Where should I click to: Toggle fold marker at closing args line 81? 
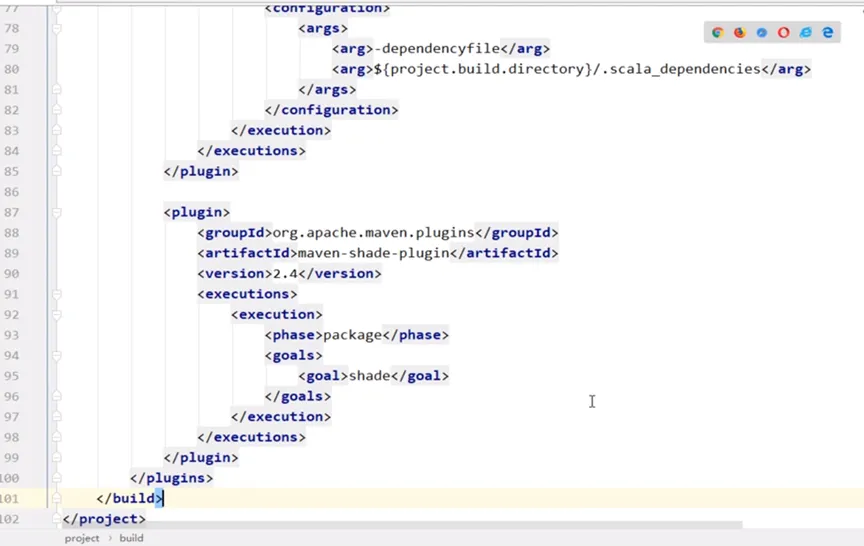tap(57, 89)
